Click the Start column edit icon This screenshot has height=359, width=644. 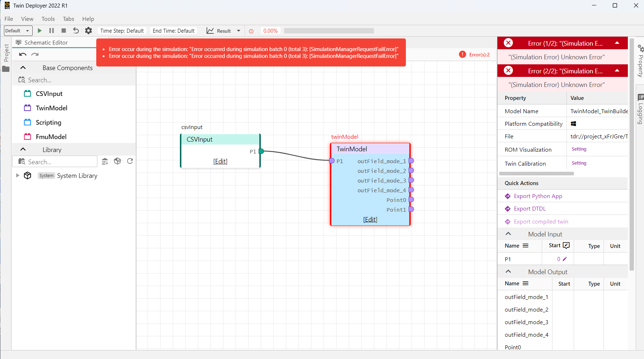[566, 245]
